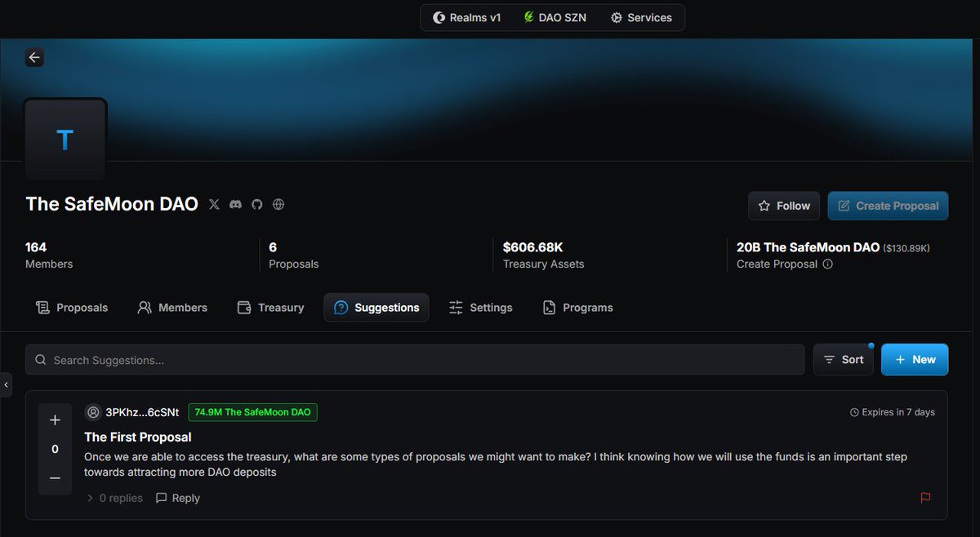Switch to the Treasury tab

(270, 308)
